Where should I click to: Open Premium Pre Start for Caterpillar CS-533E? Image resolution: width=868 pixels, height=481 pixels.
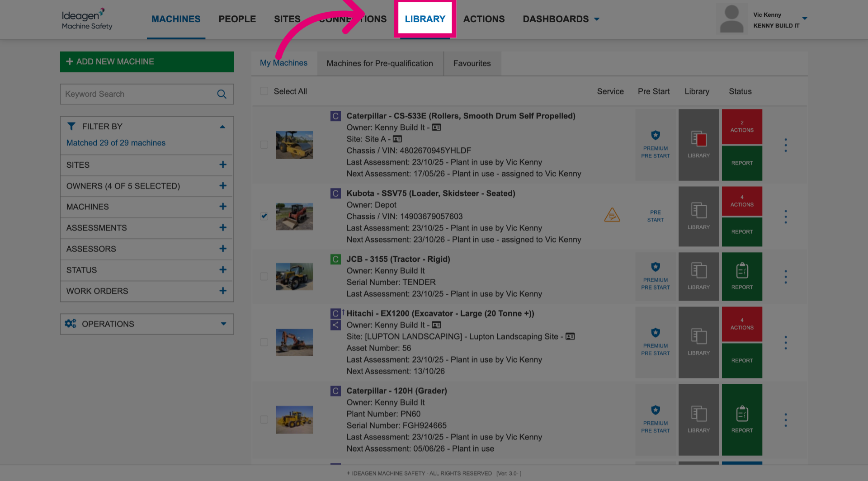click(656, 145)
